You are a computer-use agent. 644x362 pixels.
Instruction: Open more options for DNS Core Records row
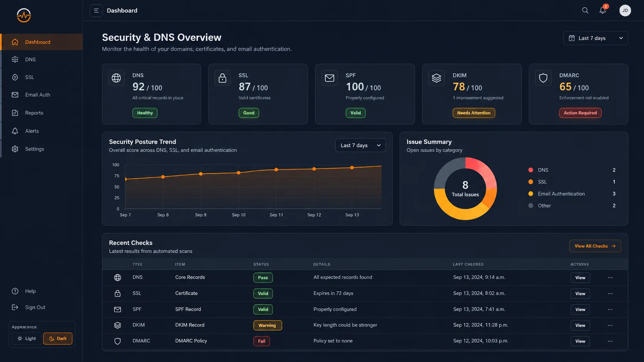tap(610, 278)
